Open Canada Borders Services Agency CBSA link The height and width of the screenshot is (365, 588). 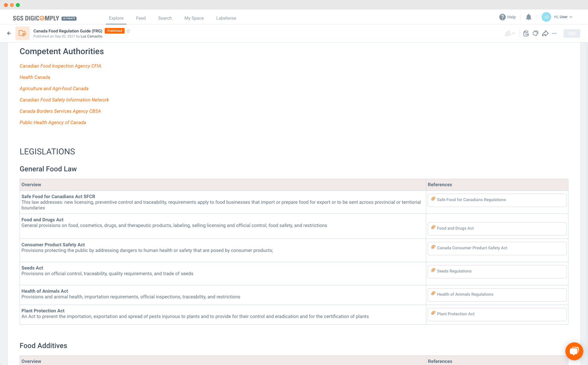point(60,111)
